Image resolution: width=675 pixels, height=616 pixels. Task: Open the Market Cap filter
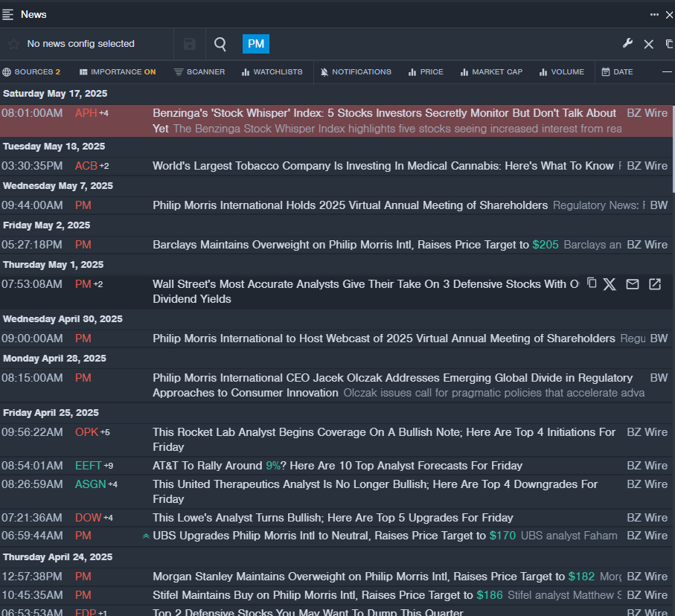pos(492,72)
